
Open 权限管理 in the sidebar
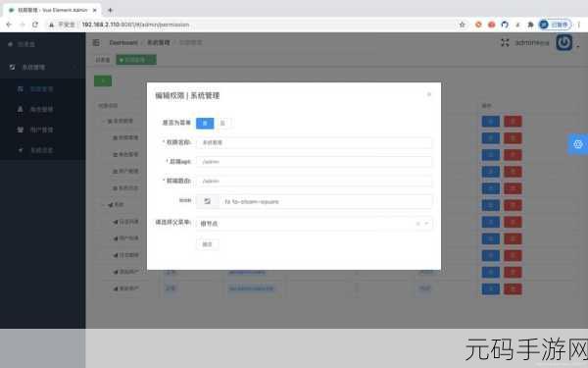pyautogui.click(x=43, y=89)
